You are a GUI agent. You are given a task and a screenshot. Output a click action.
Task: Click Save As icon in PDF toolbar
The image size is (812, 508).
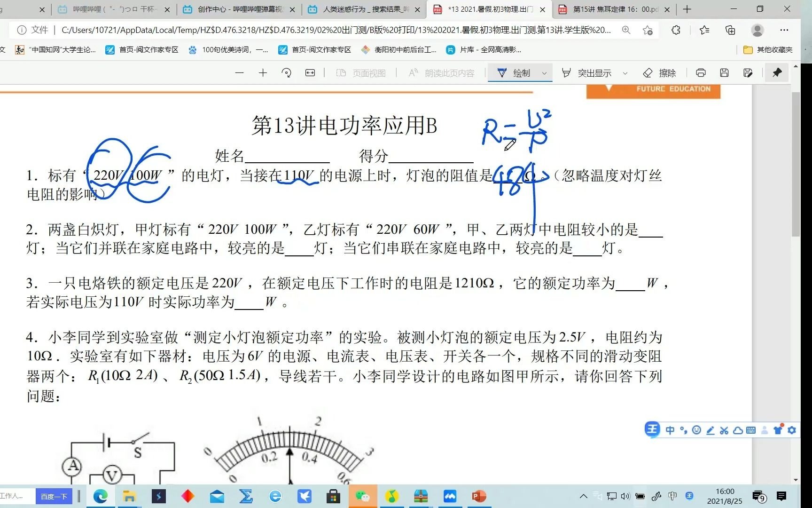pos(748,73)
